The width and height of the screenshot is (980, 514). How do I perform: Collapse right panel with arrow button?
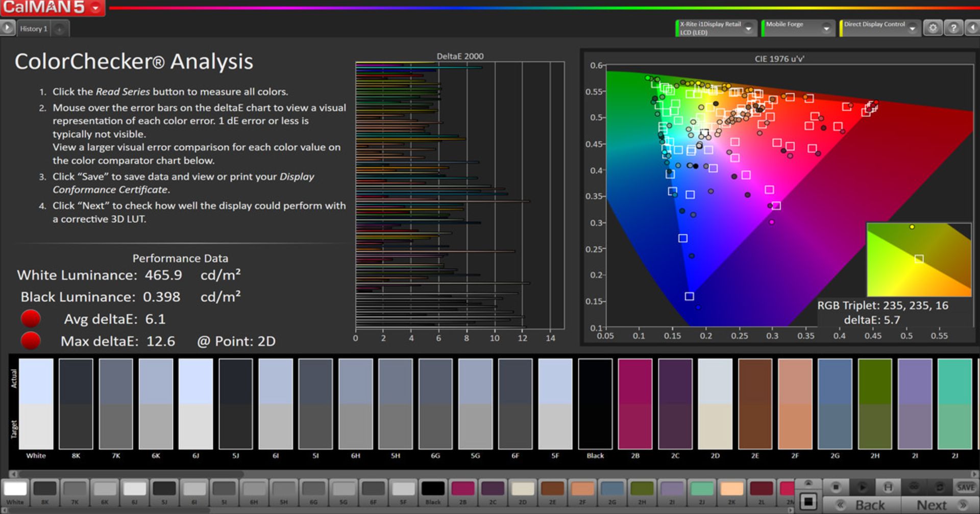click(973, 28)
